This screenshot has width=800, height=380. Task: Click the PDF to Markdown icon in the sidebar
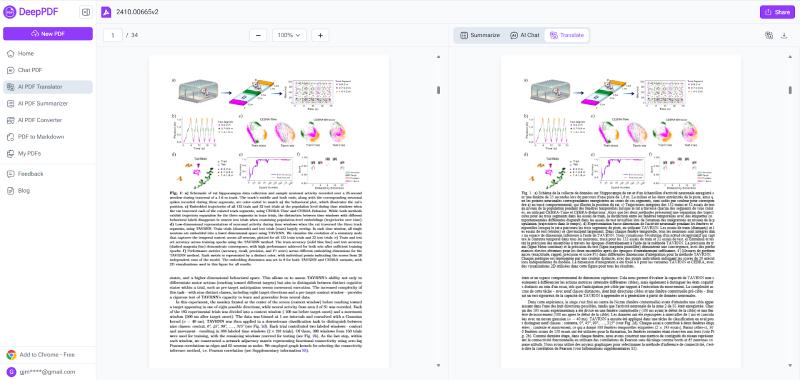(11, 137)
